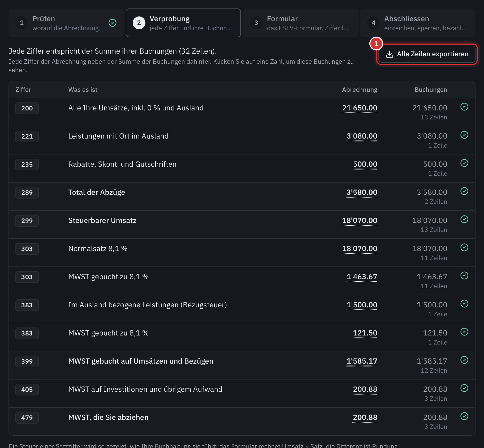Click the Ziffer badge 200

27,108
